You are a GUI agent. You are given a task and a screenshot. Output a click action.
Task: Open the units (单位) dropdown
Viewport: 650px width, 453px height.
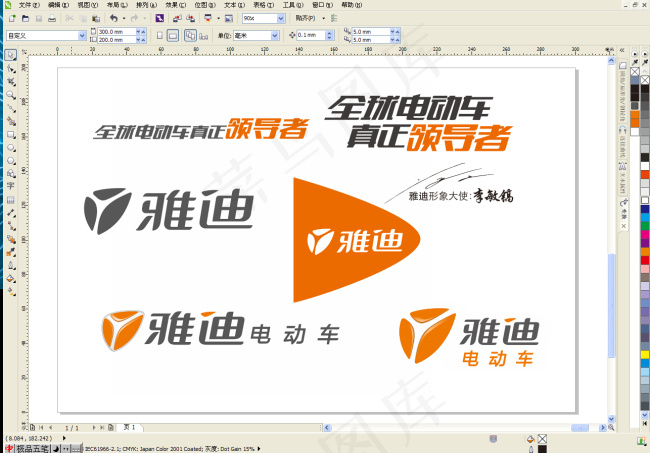pyautogui.click(x=274, y=36)
